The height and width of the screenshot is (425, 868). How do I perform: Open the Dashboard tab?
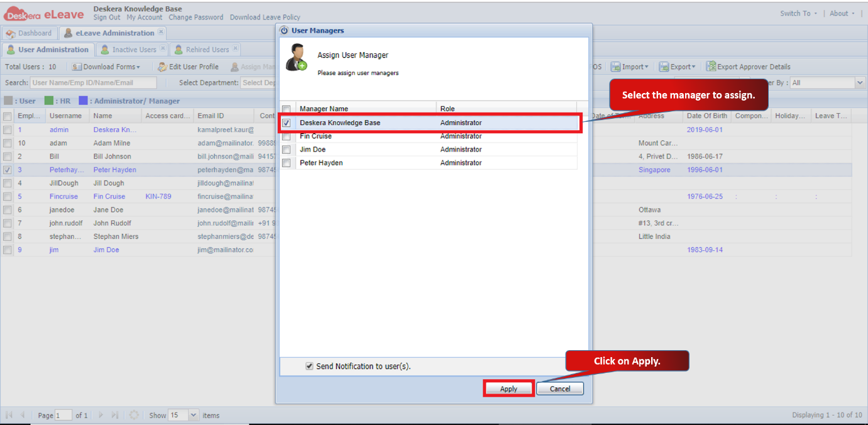[30, 33]
